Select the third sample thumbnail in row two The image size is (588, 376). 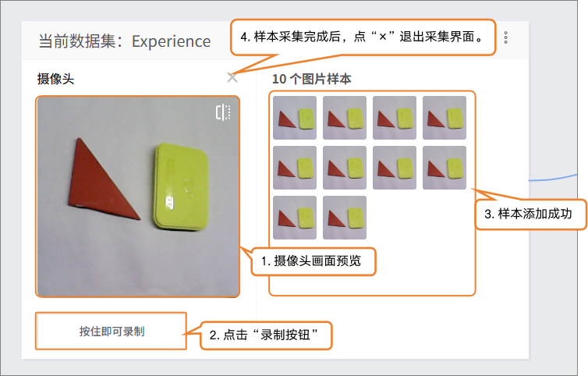(395, 168)
